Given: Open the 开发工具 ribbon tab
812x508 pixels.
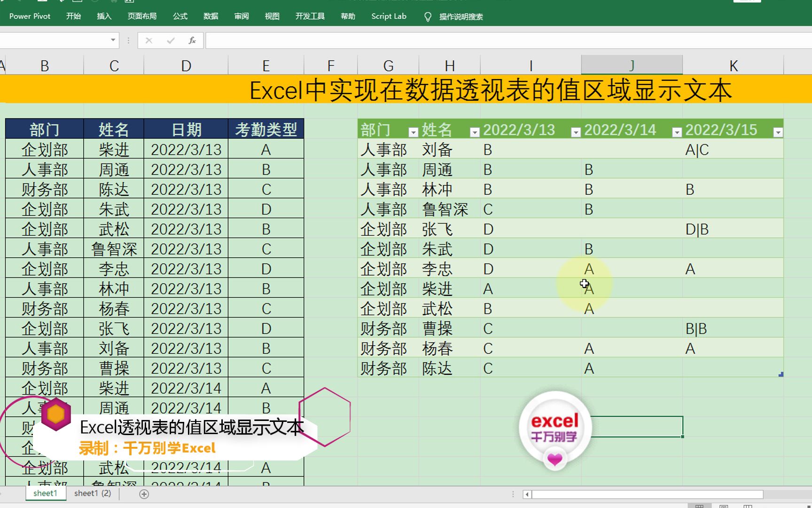Looking at the screenshot, I should pos(310,16).
